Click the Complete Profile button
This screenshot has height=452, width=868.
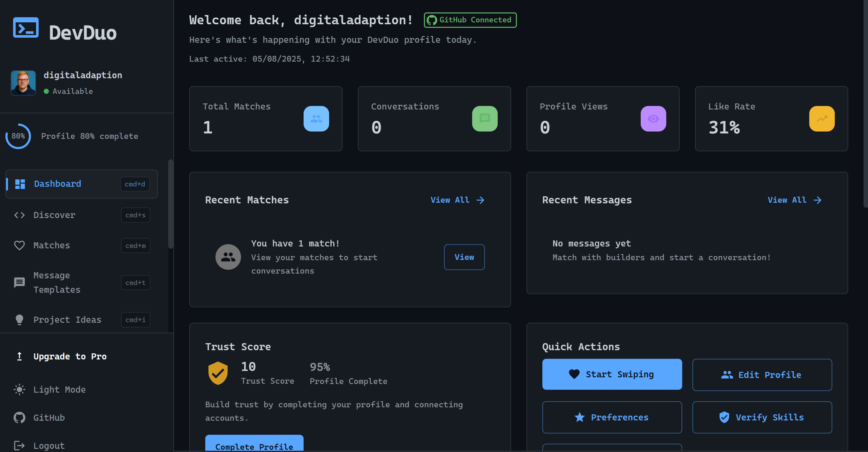tap(254, 443)
